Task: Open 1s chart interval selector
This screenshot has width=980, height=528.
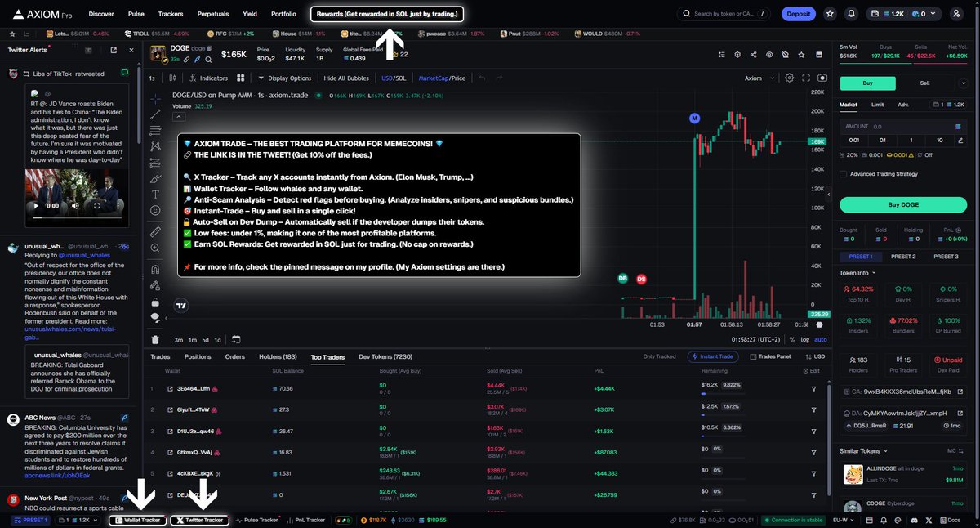Action: coord(152,78)
